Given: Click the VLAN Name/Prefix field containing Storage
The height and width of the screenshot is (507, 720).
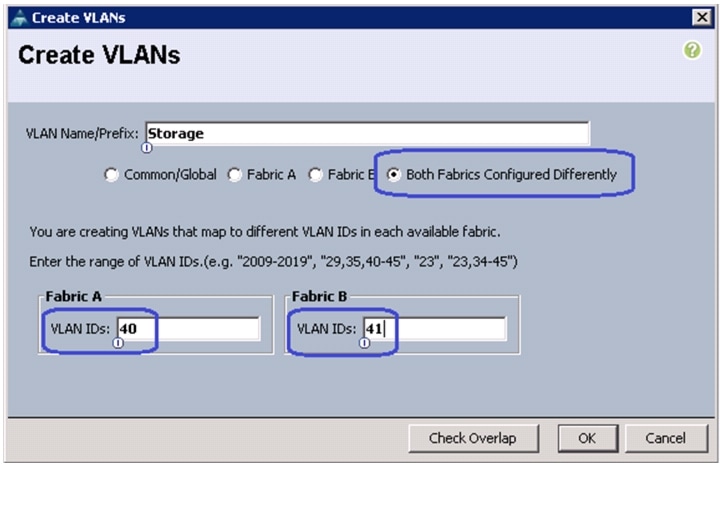Looking at the screenshot, I should (x=367, y=134).
